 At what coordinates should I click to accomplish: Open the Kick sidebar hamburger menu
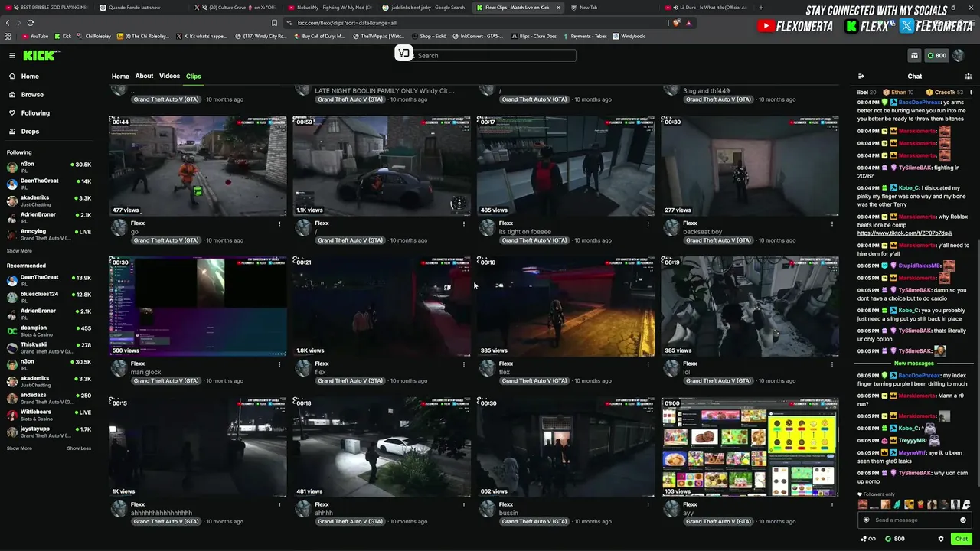pyautogui.click(x=12, y=55)
